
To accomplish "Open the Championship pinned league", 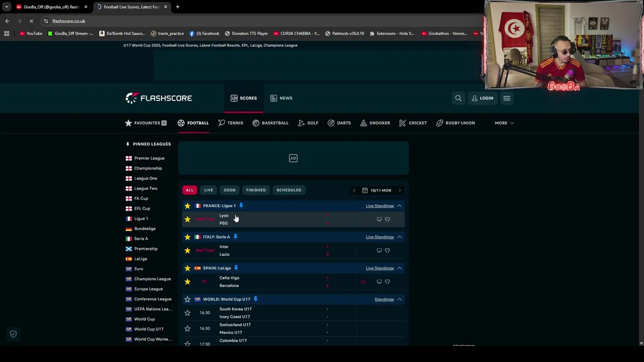I will (x=148, y=168).
